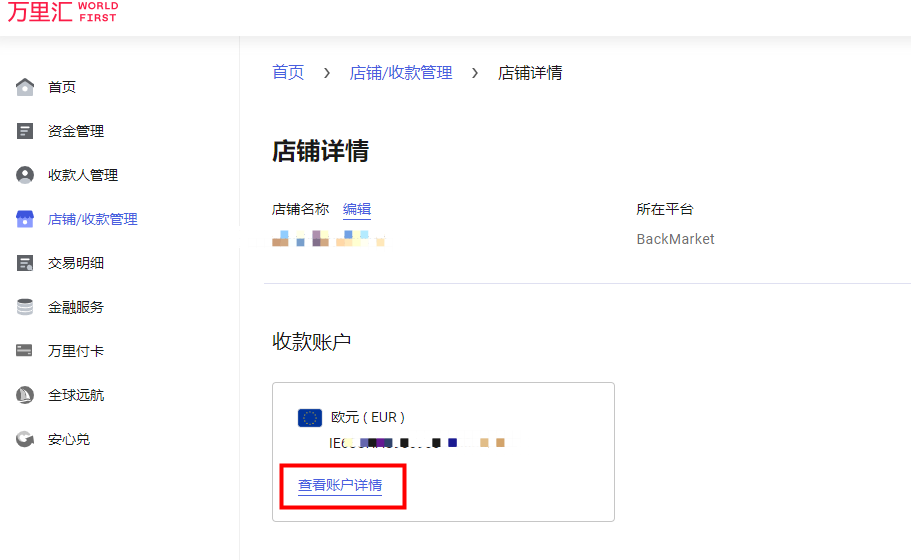911x560 pixels.
Task: Click the EU flag icon on the account card
Action: click(309, 418)
